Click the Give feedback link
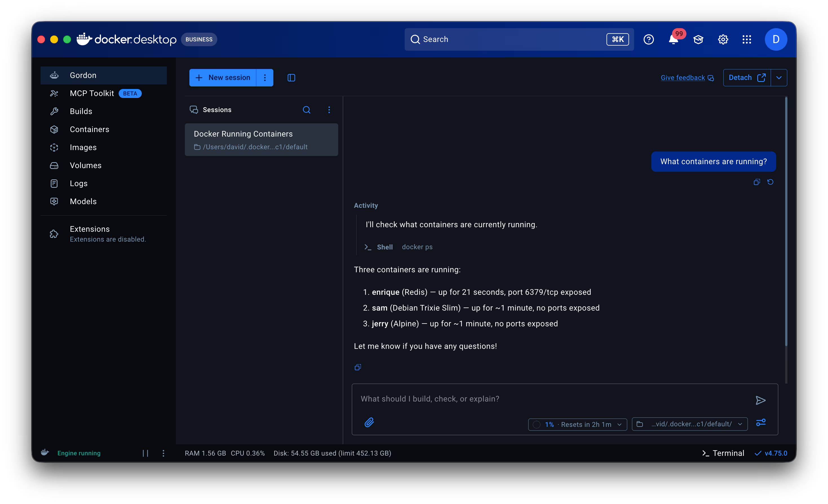Screen dimensions: 828x504 (687, 77)
